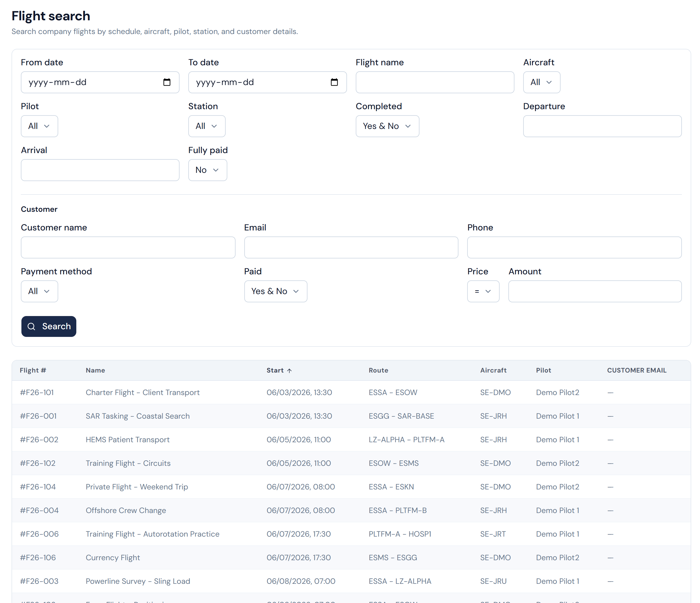Viewport: 700px width, 603px height.
Task: Open the Station dropdown
Action: [x=207, y=126]
